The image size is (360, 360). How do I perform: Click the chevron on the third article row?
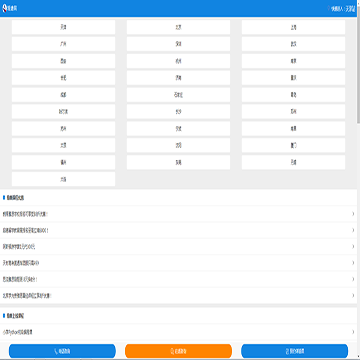coord(353,247)
